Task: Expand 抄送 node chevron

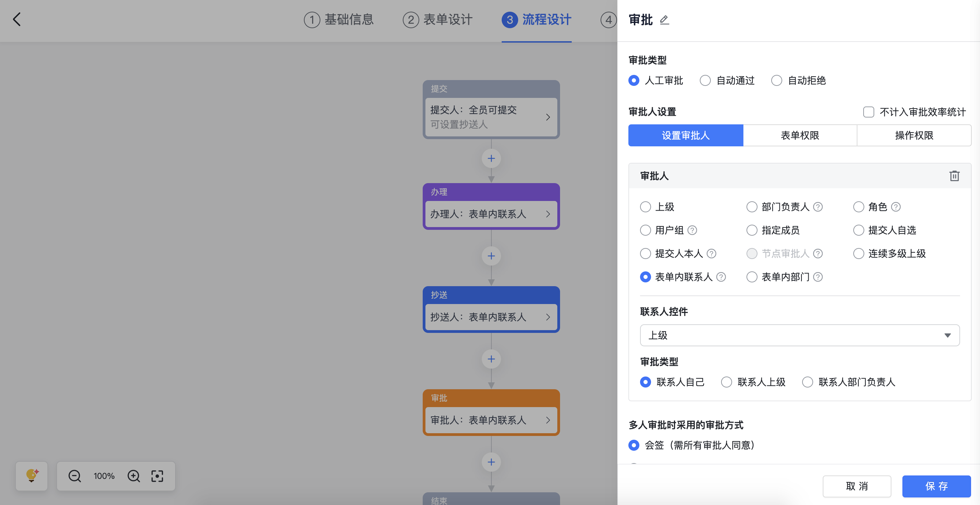Action: [548, 317]
